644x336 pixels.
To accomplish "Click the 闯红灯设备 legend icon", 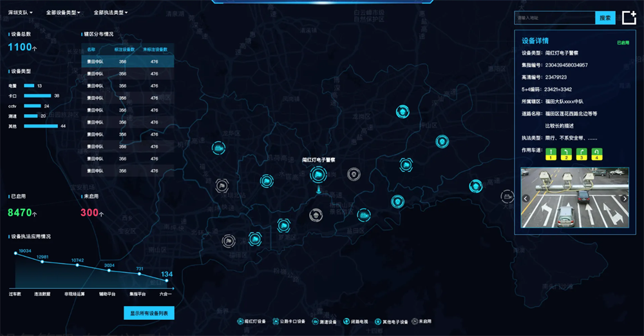I will click(240, 321).
